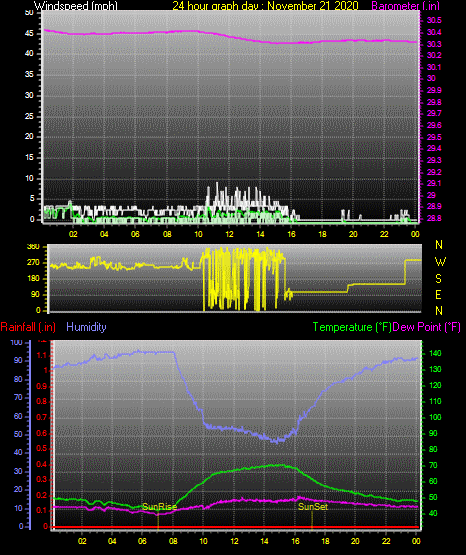Click the 22 hour tick on bottom graph

point(386,541)
